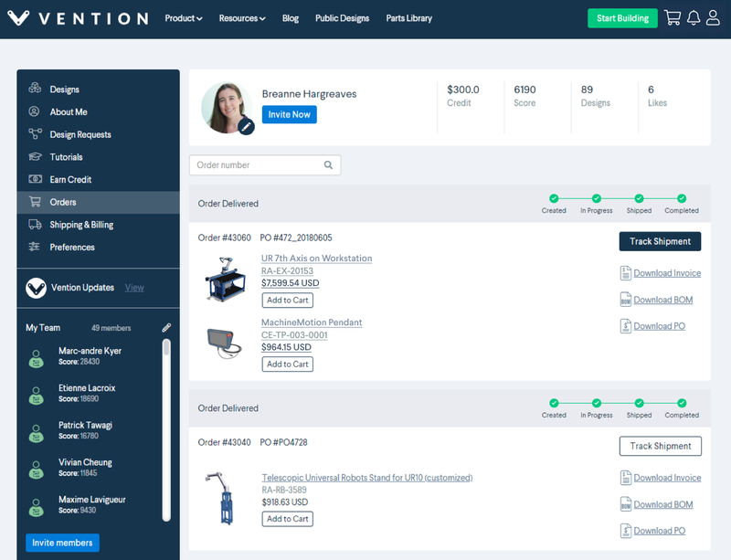This screenshot has height=560, width=731.
Task: Click Vivian Cheung's avatar icon
Action: [x=37, y=470]
